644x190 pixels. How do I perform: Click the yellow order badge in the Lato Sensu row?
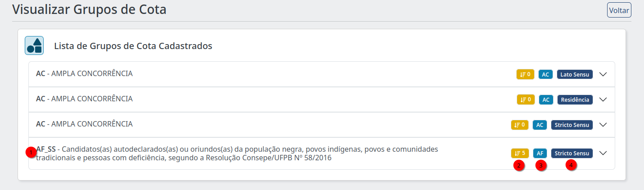click(x=525, y=74)
